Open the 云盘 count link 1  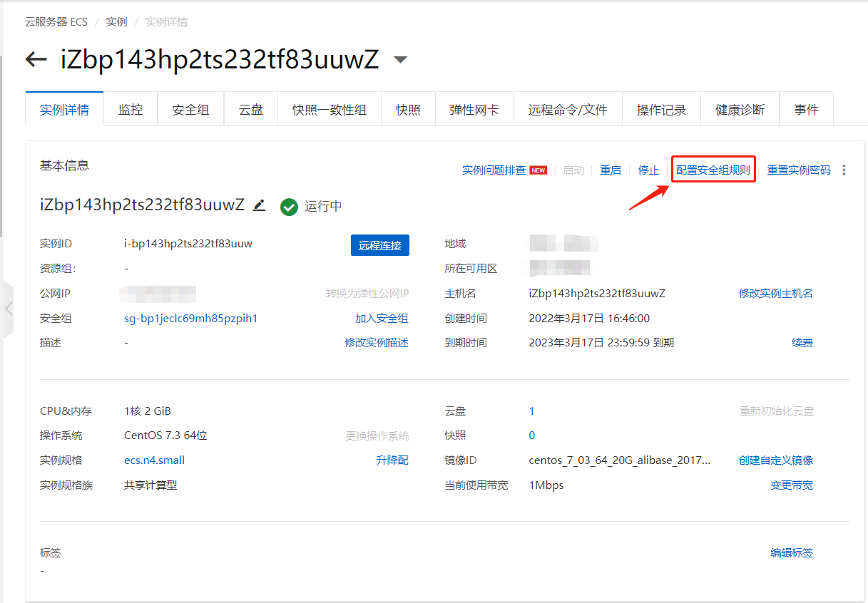tap(531, 411)
